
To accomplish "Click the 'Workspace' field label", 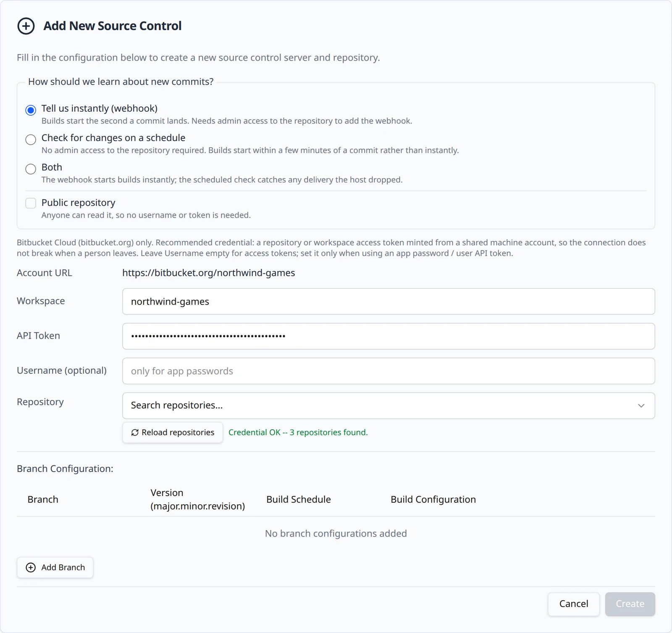I will pos(41,301).
